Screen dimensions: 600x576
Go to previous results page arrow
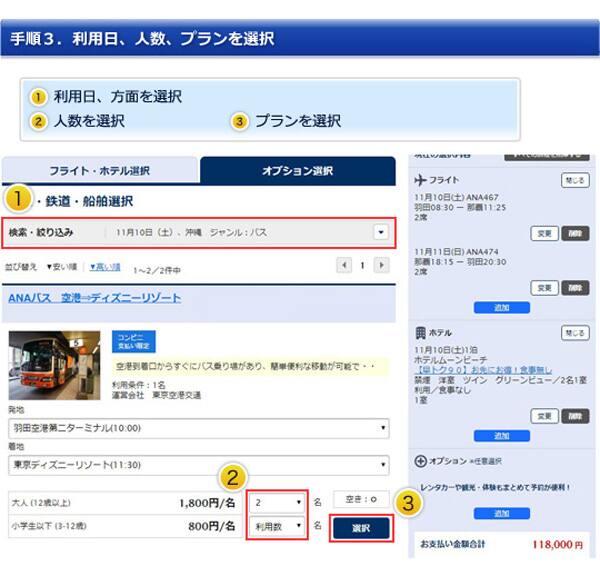pos(344,265)
